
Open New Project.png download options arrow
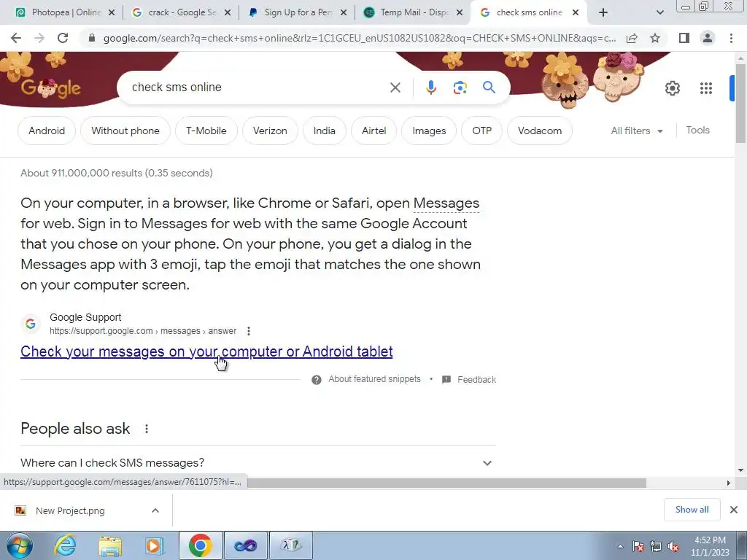point(155,510)
